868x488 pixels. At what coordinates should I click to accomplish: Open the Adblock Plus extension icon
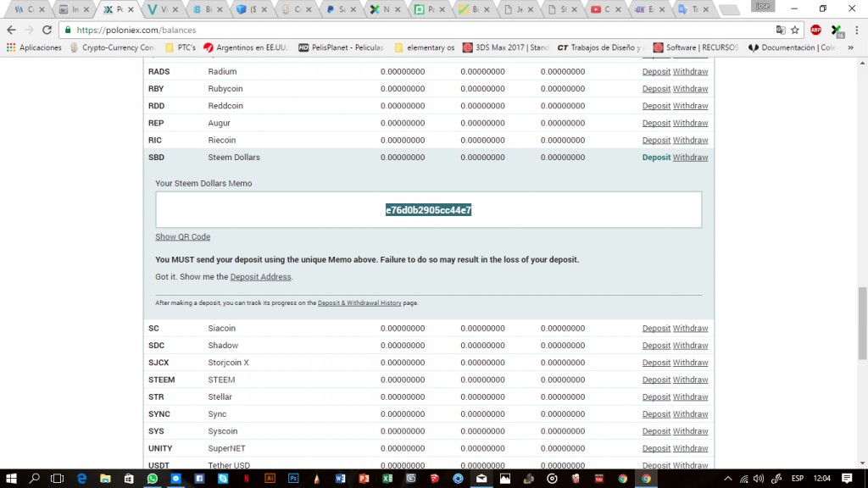point(815,30)
